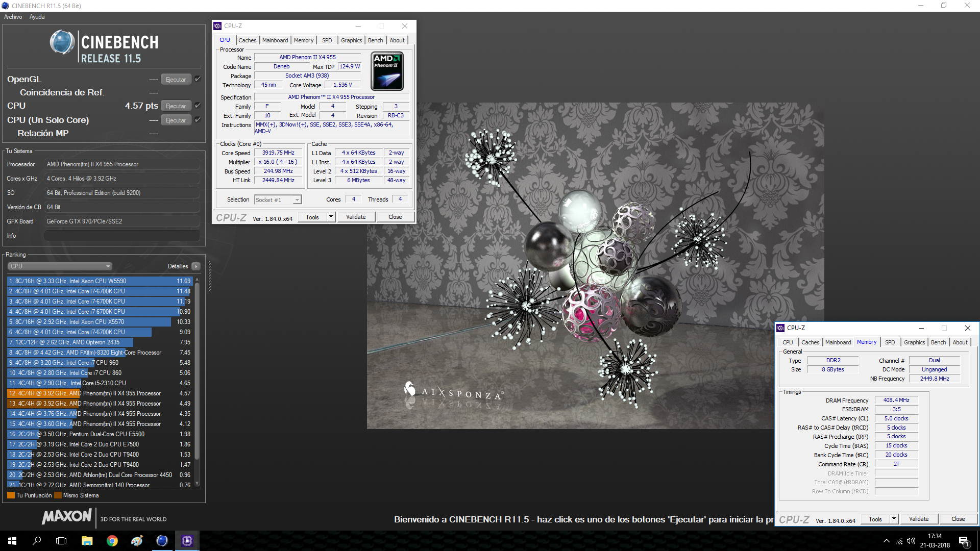Open the Socket #1 selection dropdown
Image resolution: width=980 pixels, height=551 pixels.
278,200
